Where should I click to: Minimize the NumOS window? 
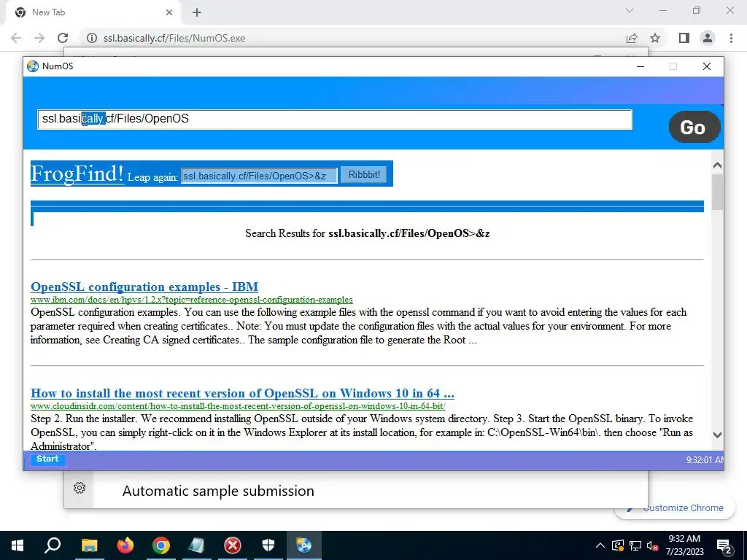[x=640, y=66]
